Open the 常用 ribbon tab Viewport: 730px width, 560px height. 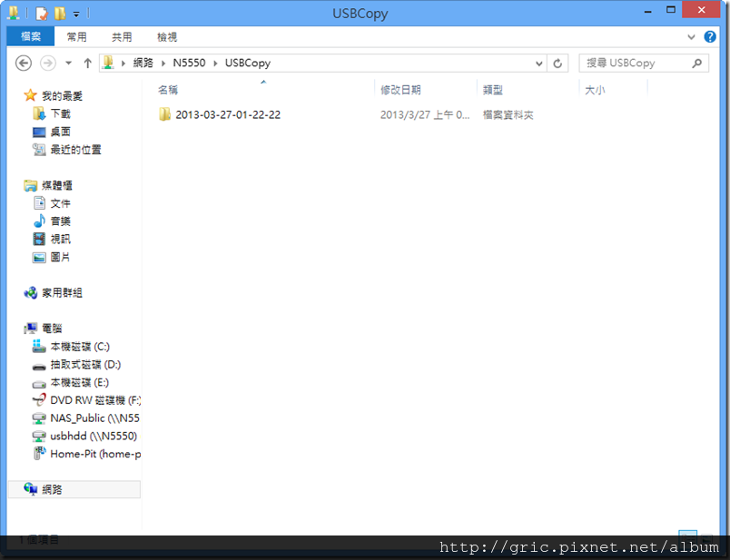click(x=76, y=37)
